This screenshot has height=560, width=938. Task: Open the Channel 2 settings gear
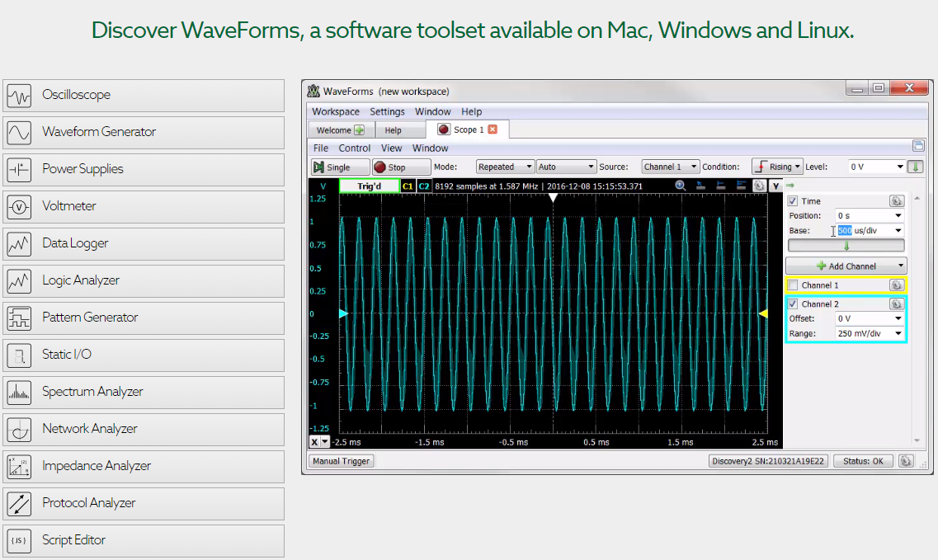pos(896,304)
